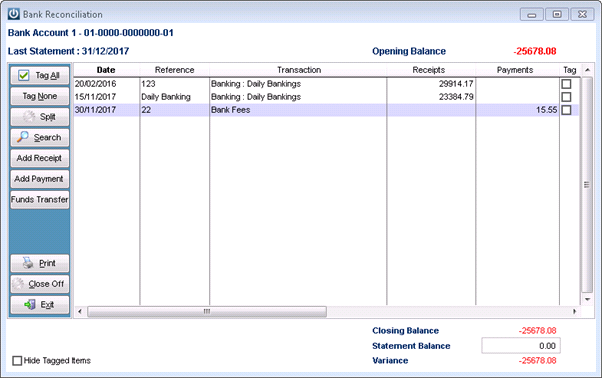
Task: Open Search for transactions
Action: [x=40, y=137]
